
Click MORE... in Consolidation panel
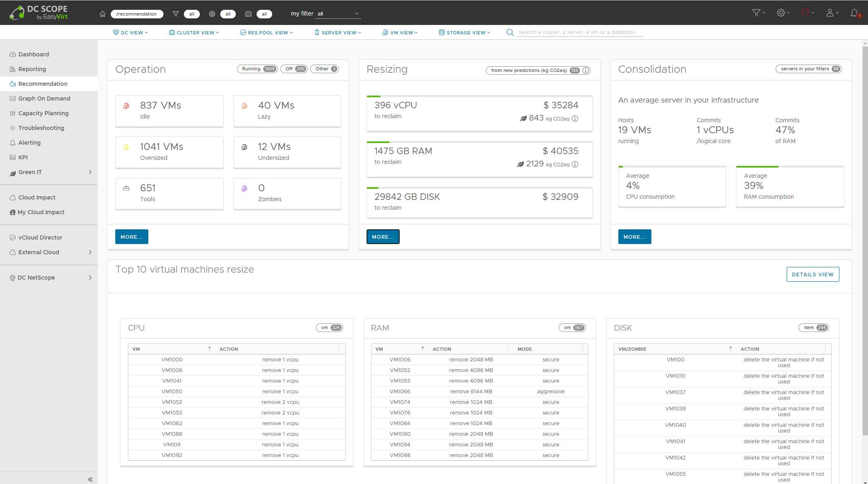635,237
